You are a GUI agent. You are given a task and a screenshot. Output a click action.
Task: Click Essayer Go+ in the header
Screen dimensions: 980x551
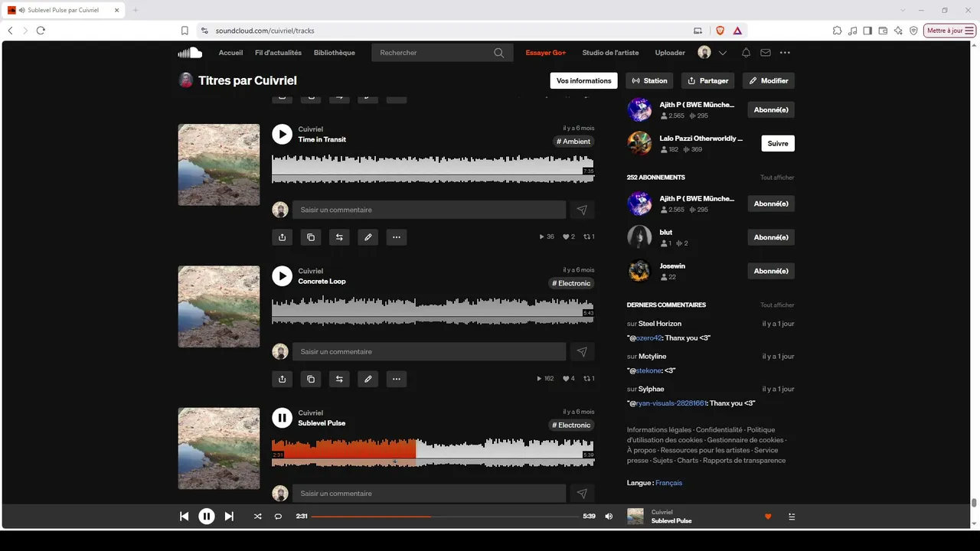(546, 53)
